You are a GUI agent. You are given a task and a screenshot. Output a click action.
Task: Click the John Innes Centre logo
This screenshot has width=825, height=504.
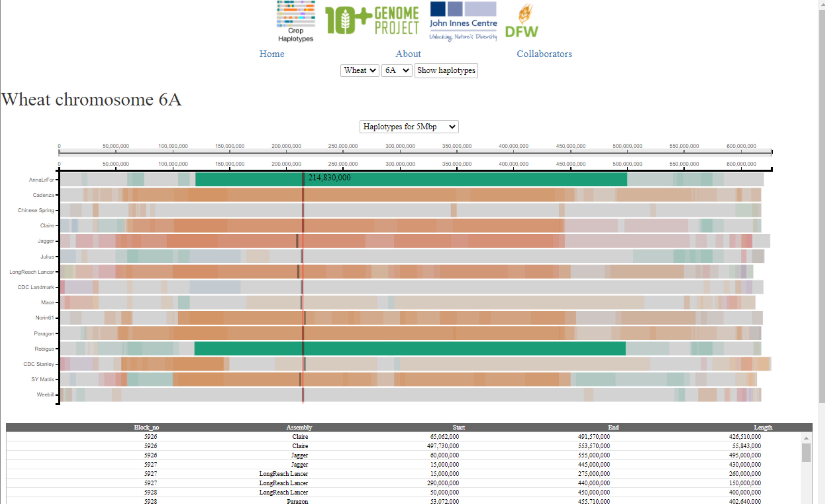pyautogui.click(x=463, y=21)
